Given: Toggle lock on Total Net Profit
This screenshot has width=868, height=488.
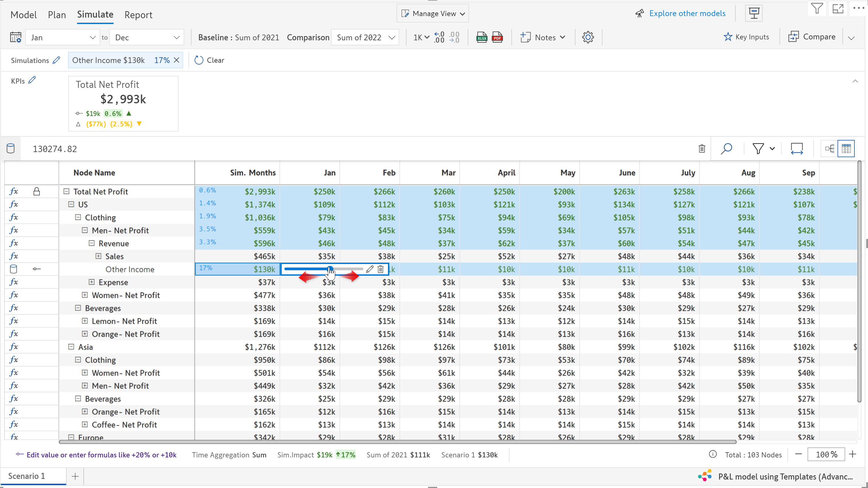Looking at the screenshot, I should point(36,191).
